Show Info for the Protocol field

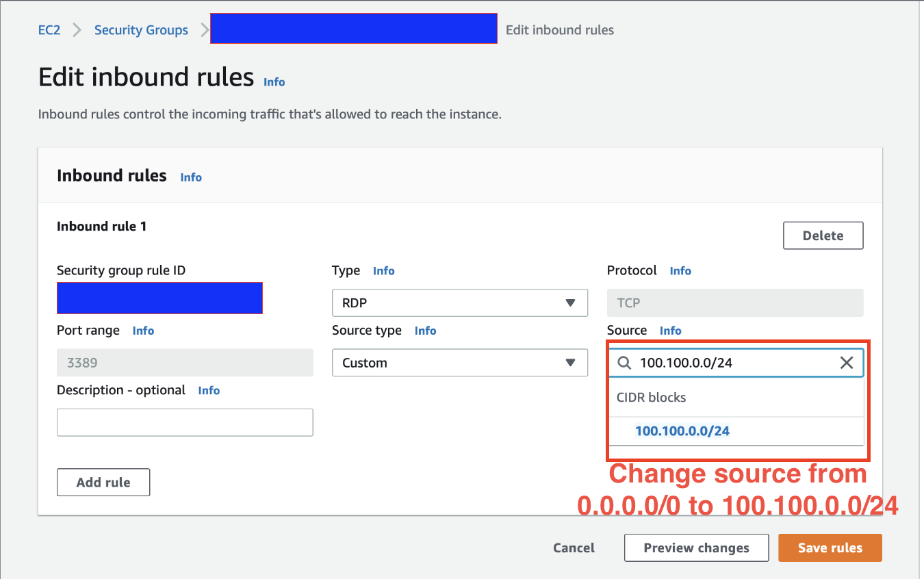pos(680,271)
